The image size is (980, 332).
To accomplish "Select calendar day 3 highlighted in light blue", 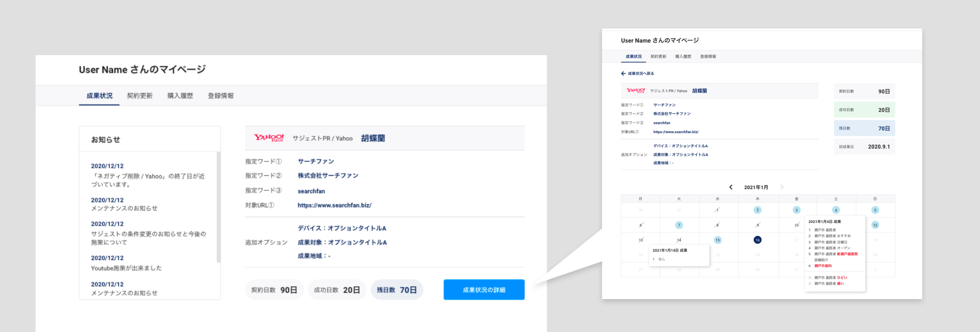I will coord(796,210).
